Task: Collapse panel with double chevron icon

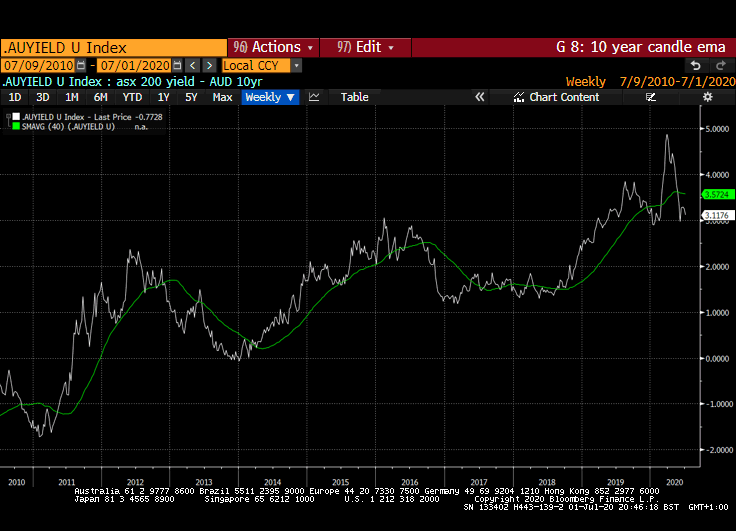Action: pyautogui.click(x=480, y=97)
